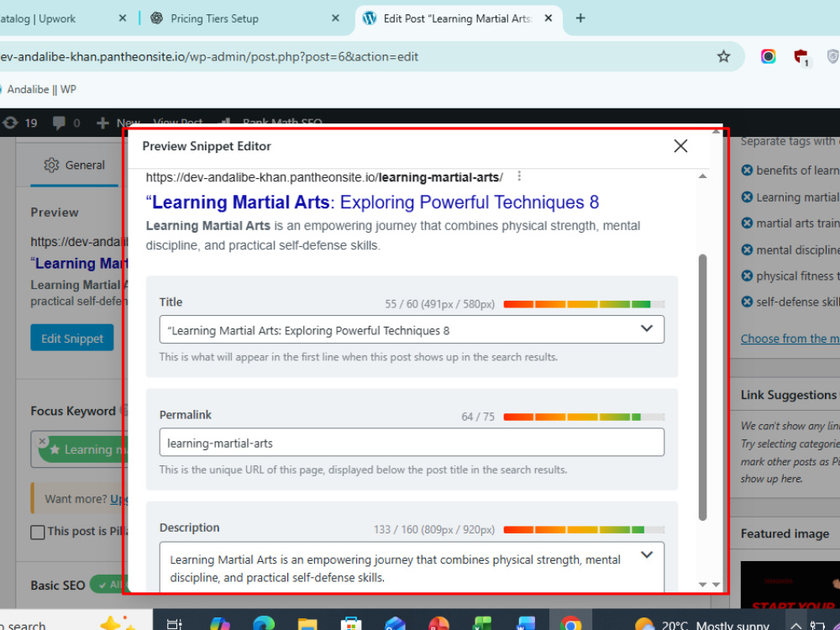
Task: Click the snippet editor scrollbar down arrow
Action: click(x=702, y=585)
